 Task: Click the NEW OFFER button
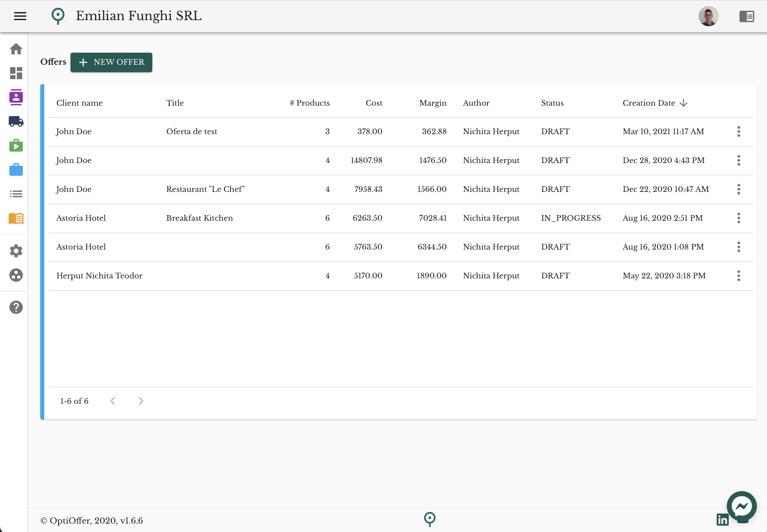point(111,62)
